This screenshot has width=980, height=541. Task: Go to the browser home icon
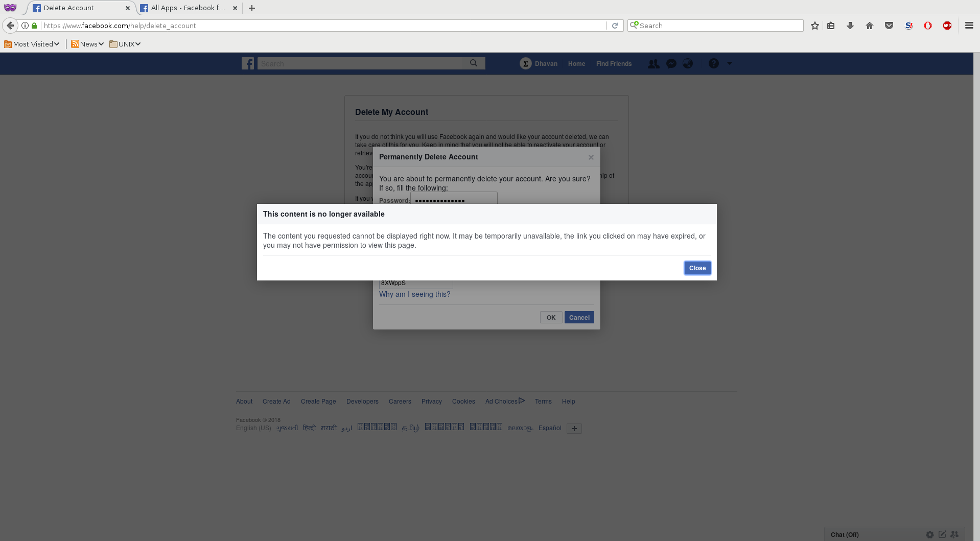click(x=870, y=26)
